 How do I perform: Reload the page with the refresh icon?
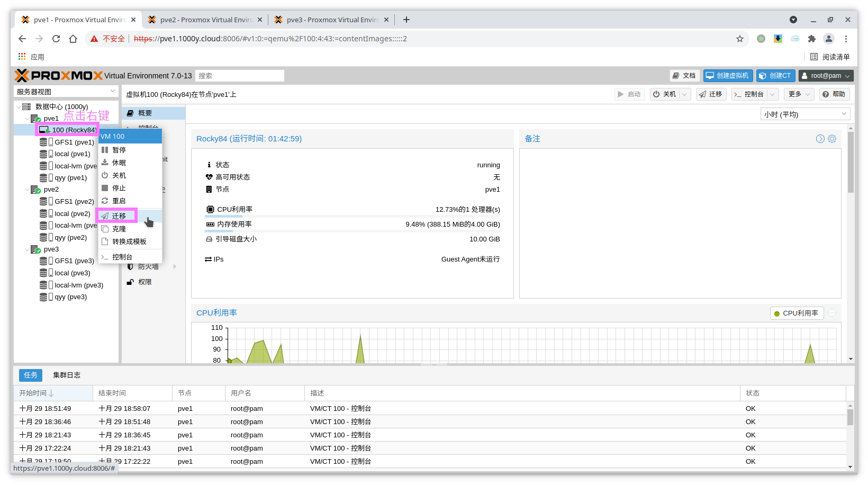coord(56,39)
